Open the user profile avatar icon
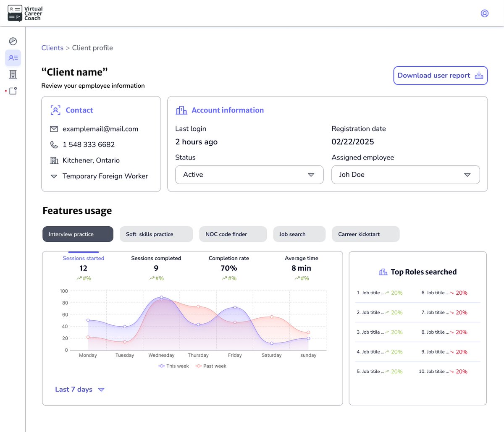504x432 pixels. (x=485, y=13)
